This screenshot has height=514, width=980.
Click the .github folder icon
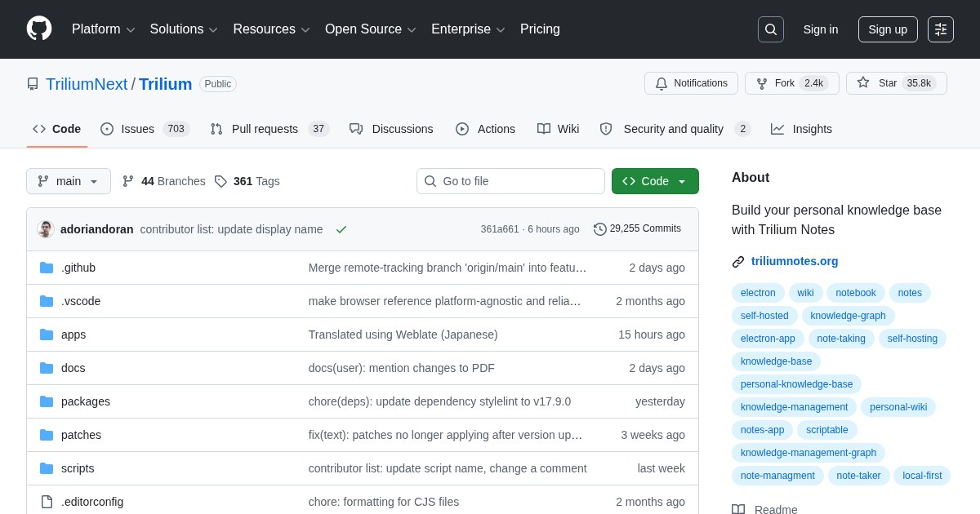[47, 268]
